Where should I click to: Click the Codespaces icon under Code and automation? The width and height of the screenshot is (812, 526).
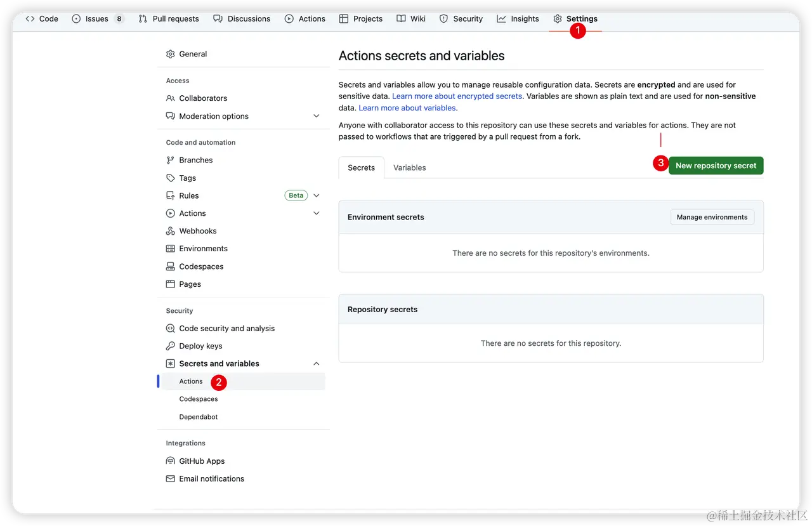pos(170,266)
